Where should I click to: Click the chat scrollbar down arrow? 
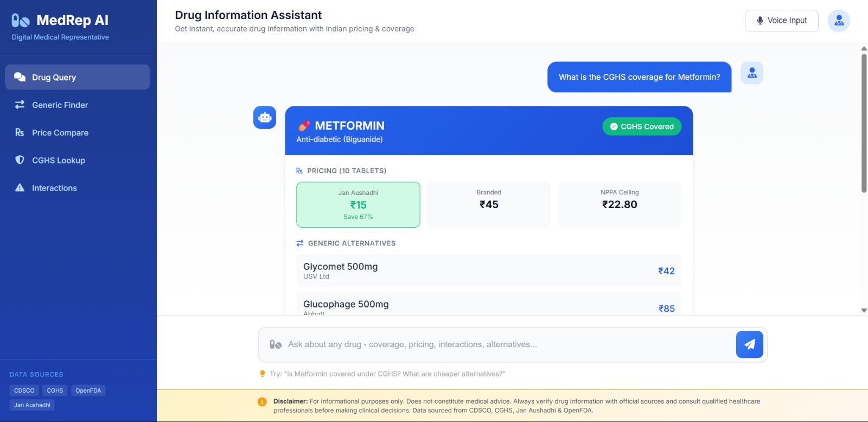tap(864, 311)
